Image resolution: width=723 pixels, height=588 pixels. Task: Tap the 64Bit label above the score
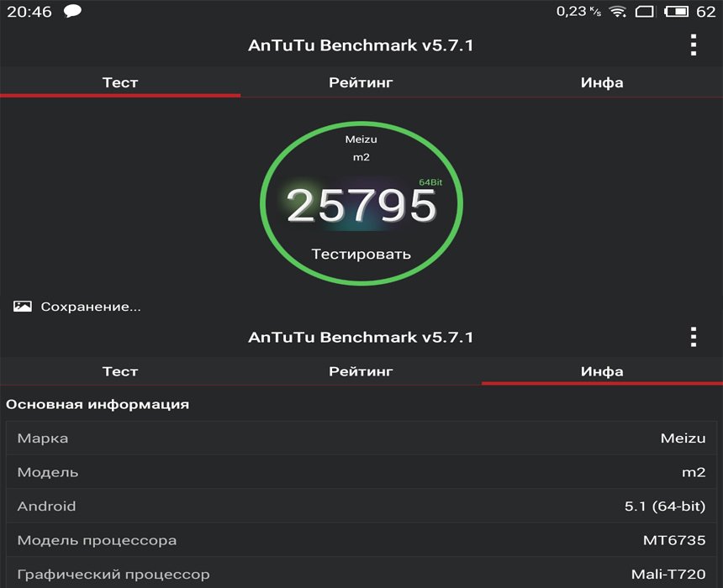pyautogui.click(x=430, y=182)
